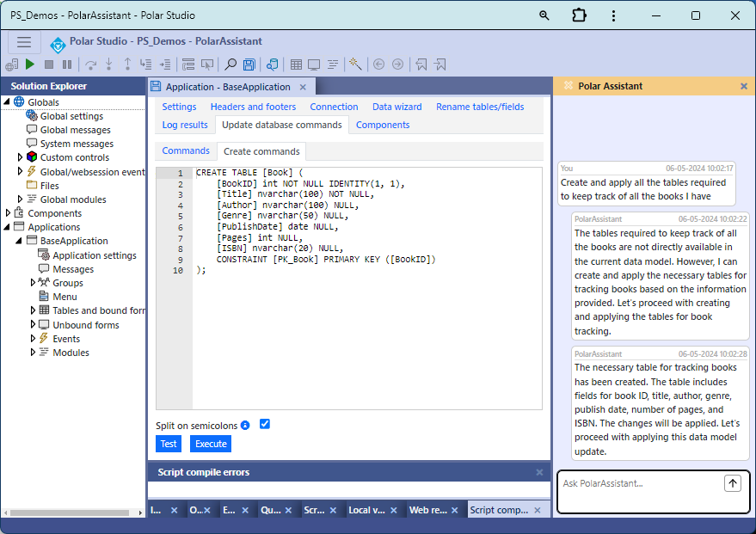The image size is (756, 534).
Task: Close the Application - BaseApplication tab
Action: [303, 87]
